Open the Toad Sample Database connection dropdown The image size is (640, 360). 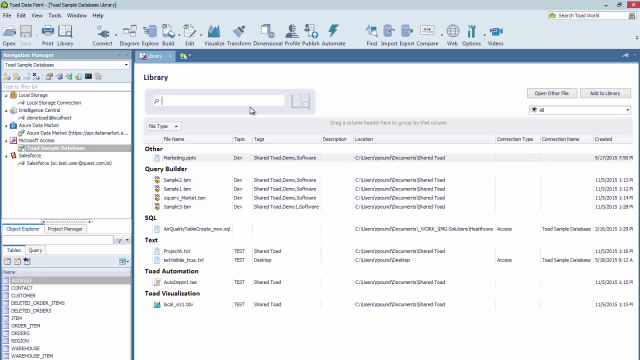click(x=126, y=65)
